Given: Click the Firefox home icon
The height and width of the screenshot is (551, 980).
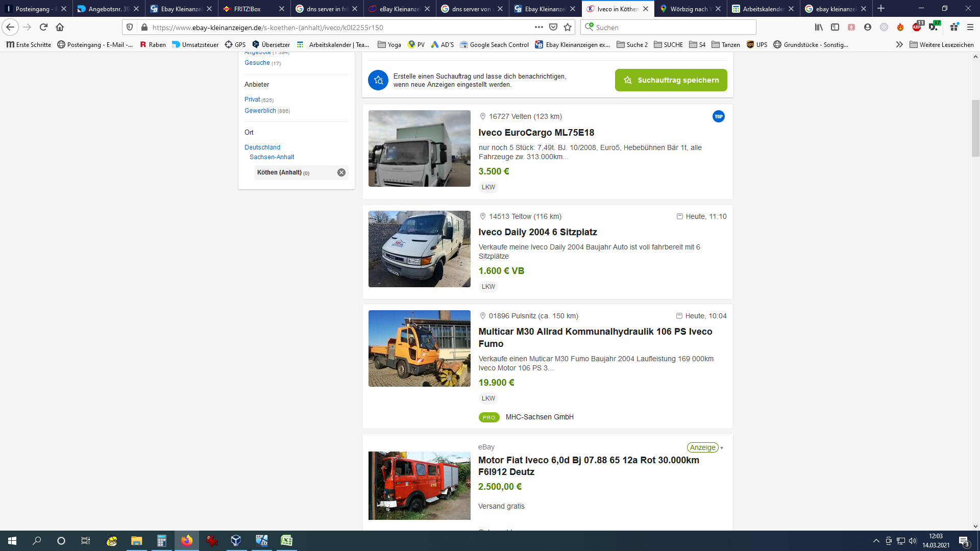Looking at the screenshot, I should pyautogui.click(x=60, y=27).
